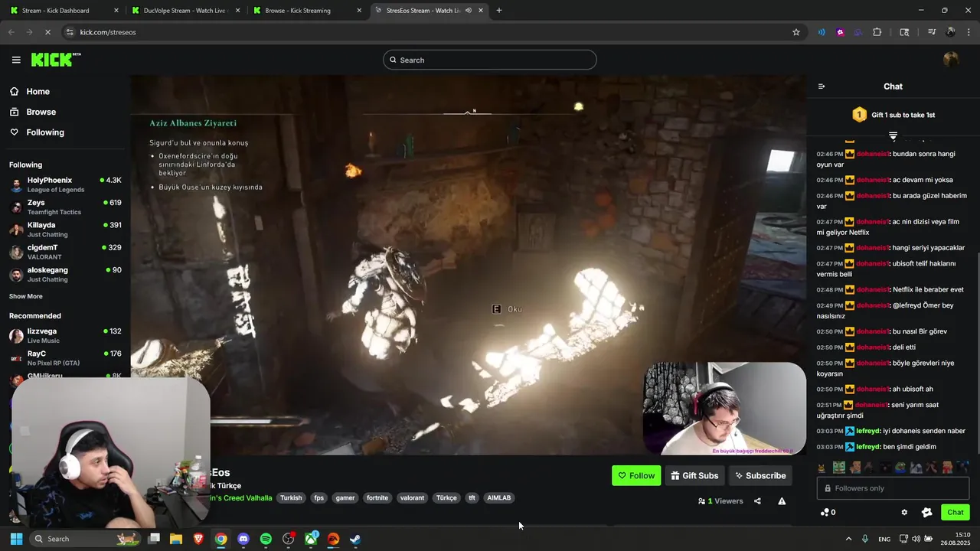Screen dimensions: 980x551
Task: Switch to Stream - Kick Dashboard tab
Action: pos(65,11)
